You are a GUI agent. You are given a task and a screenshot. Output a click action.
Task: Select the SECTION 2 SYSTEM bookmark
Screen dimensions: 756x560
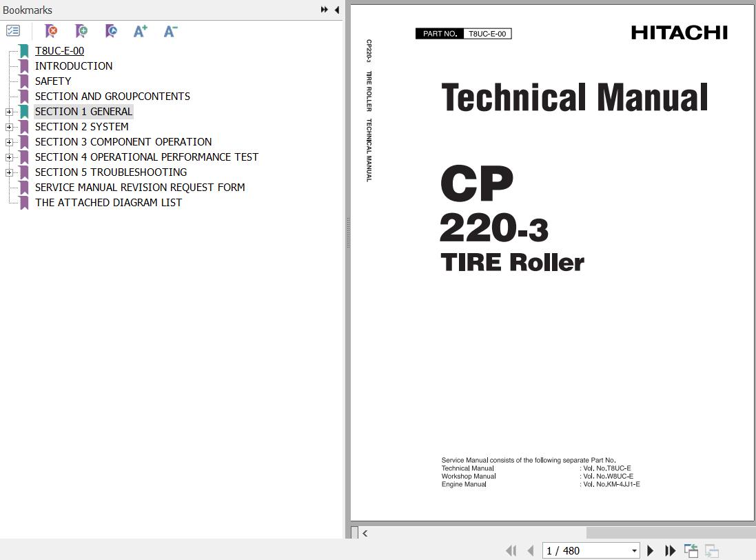(x=81, y=127)
